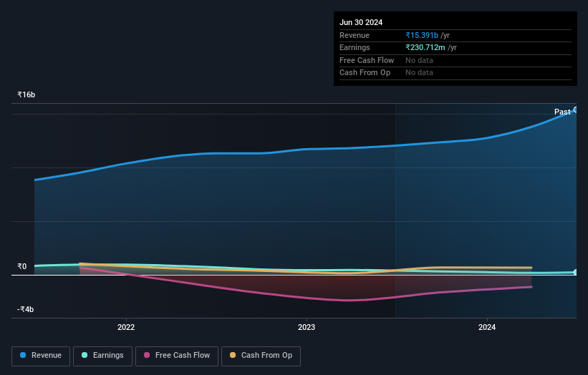Screen dimensions: 588x375
Task: Click the Free Cash Flow tooltip row label
Action: 367,60
